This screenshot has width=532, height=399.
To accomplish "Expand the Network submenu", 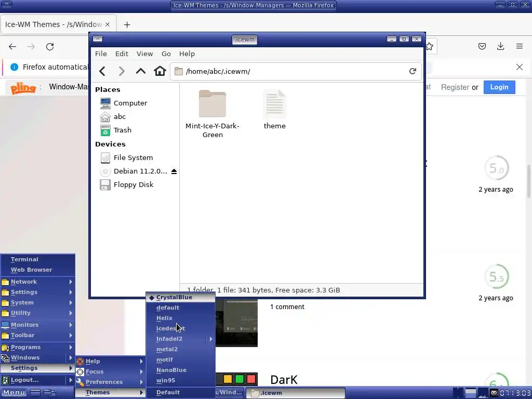I will pos(37,282).
